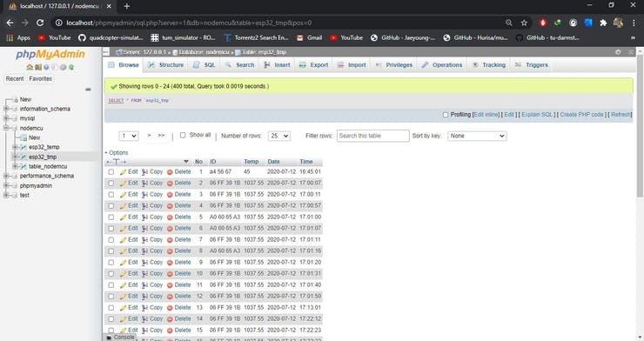Image resolution: width=644 pixels, height=341 pixels.
Task: Open the Recent tables list
Action: [15, 78]
